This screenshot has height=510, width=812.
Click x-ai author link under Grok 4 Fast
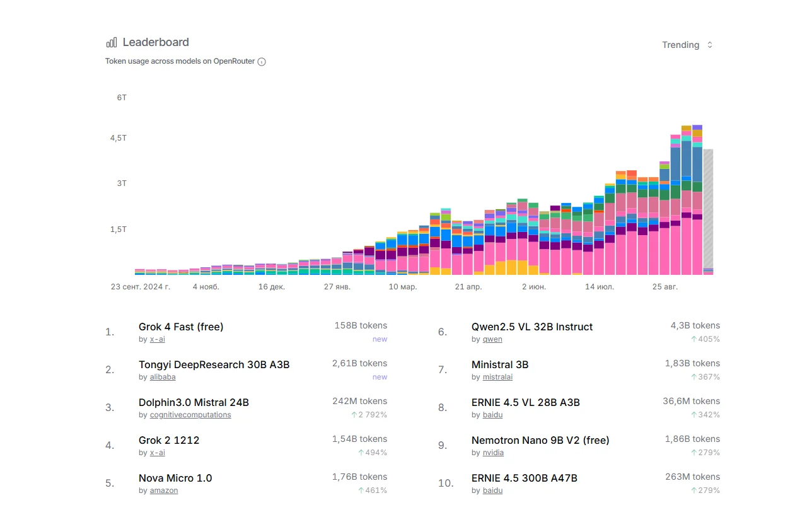pos(157,339)
